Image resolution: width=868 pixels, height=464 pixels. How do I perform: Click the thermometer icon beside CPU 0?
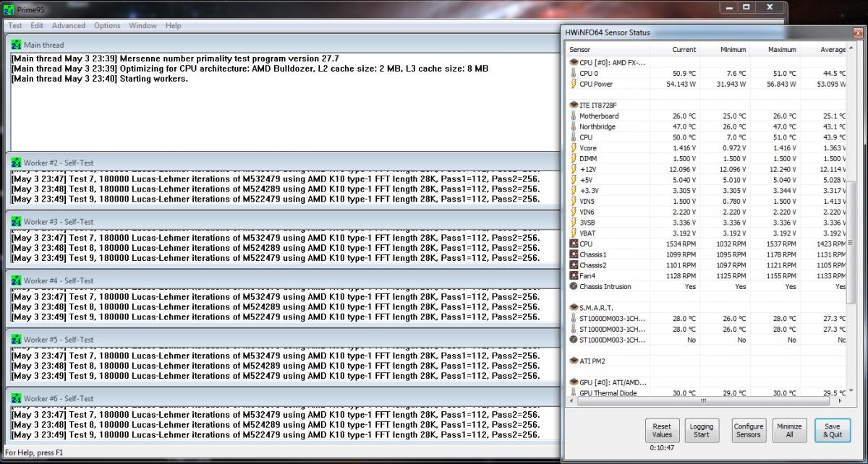coord(574,74)
